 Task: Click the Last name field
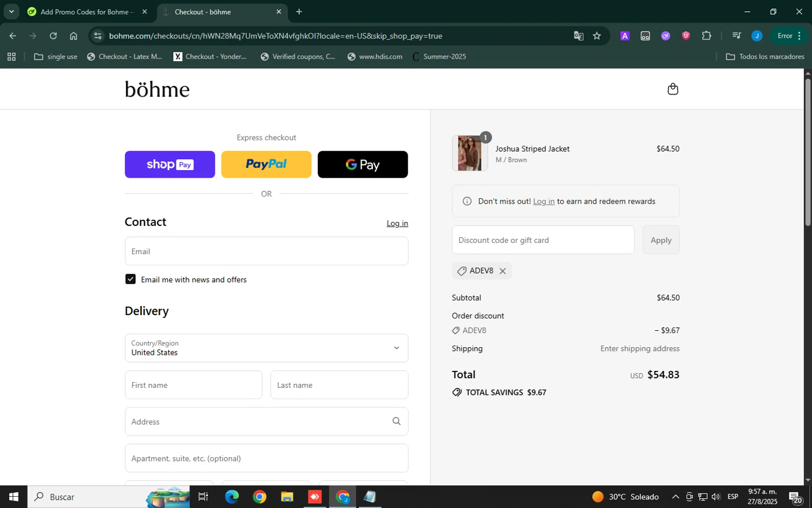(x=339, y=385)
